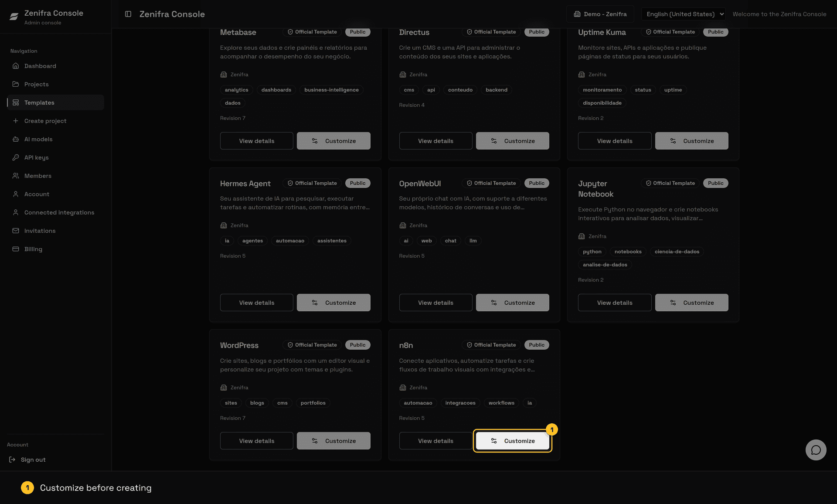The width and height of the screenshot is (837, 504).
Task: Open Dashboard from navigation
Action: (55, 66)
